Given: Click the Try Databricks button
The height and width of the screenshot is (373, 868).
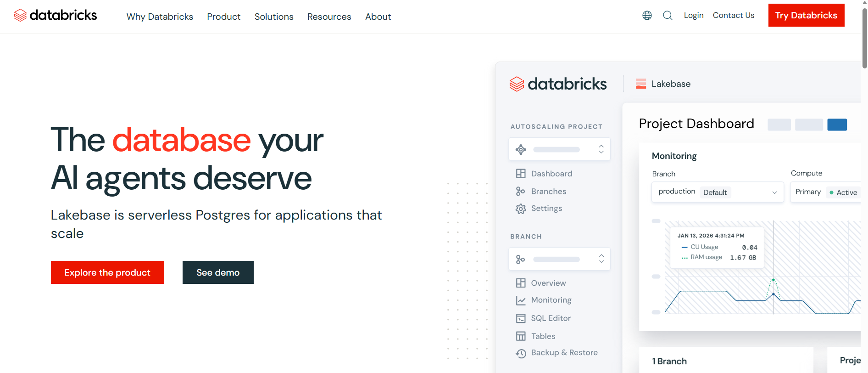Looking at the screenshot, I should pos(806,15).
